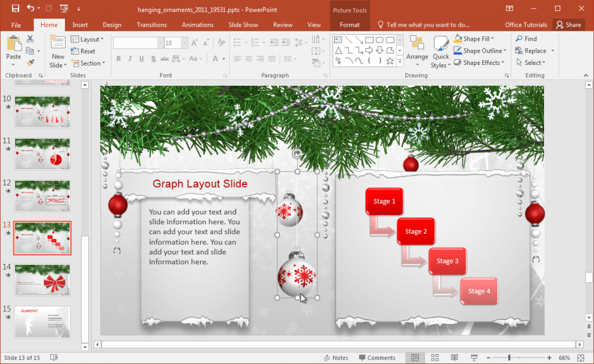Click the Share button
The image size is (594, 364).
569,25
